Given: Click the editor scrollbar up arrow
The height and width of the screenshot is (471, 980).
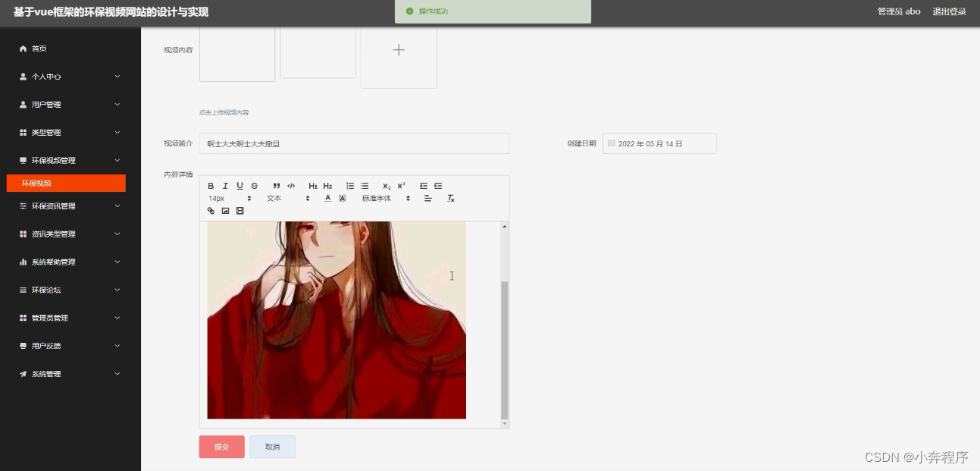Looking at the screenshot, I should coord(505,226).
